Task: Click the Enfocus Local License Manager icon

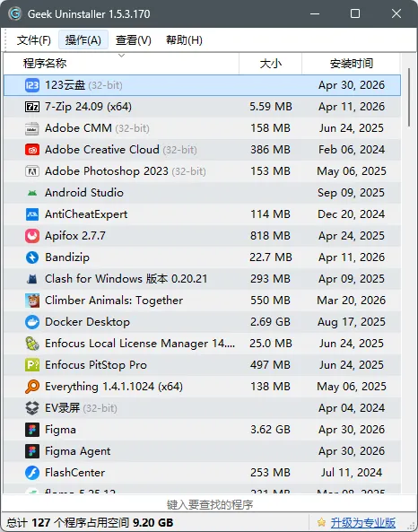Action: point(32,344)
